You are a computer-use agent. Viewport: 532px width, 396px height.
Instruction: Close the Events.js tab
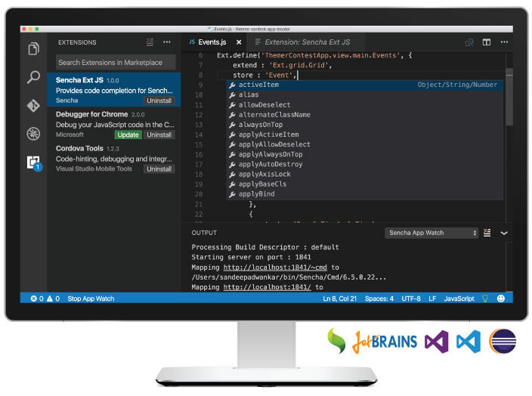[x=239, y=42]
